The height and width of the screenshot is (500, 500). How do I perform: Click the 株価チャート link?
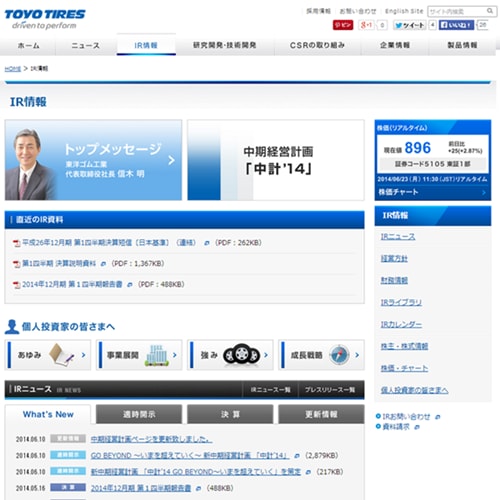[x=398, y=192]
